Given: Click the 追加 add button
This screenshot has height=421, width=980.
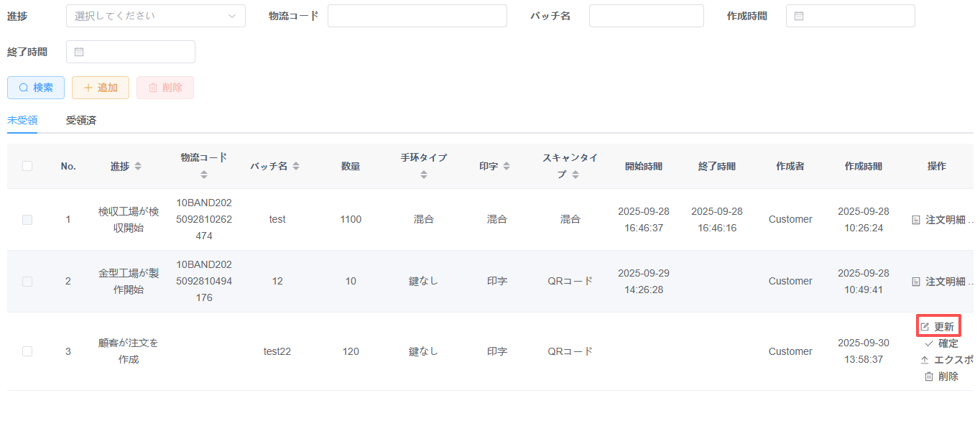Looking at the screenshot, I should [x=101, y=88].
